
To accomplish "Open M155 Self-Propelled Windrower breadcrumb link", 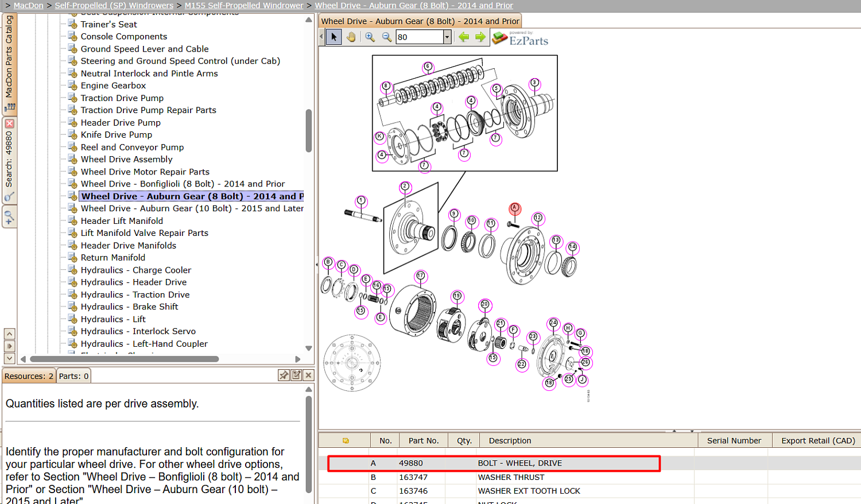I will 244,5.
